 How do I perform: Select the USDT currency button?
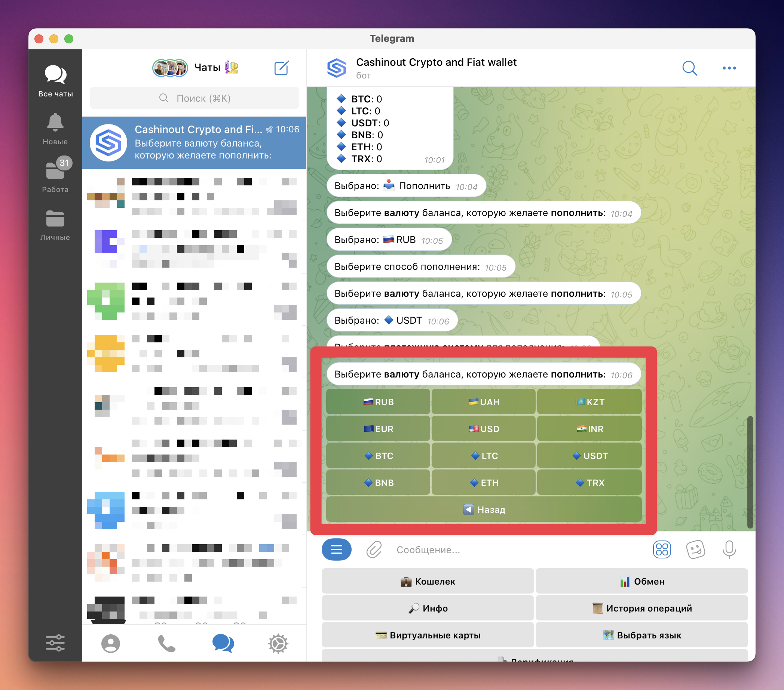pyautogui.click(x=589, y=456)
